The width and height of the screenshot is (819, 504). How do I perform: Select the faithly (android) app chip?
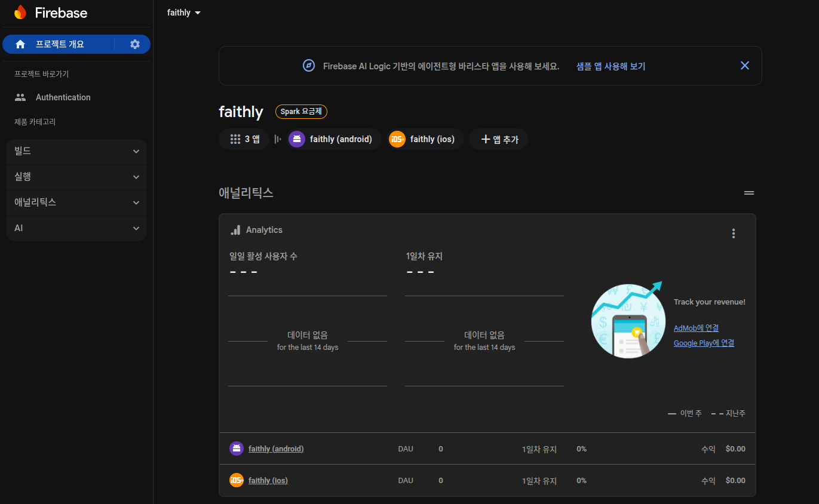pos(334,139)
